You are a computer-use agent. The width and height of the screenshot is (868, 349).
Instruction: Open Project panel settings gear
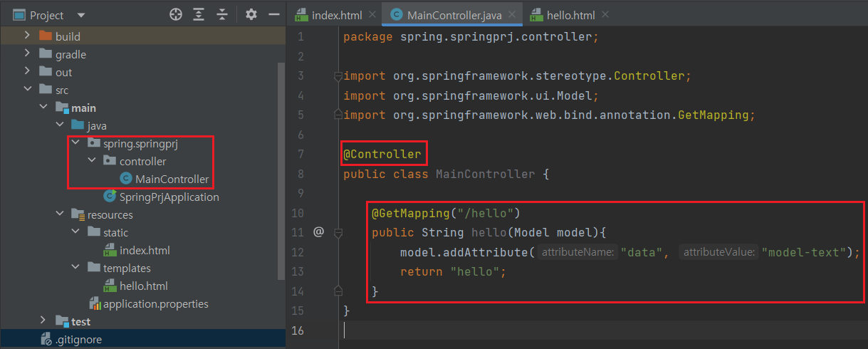[251, 14]
